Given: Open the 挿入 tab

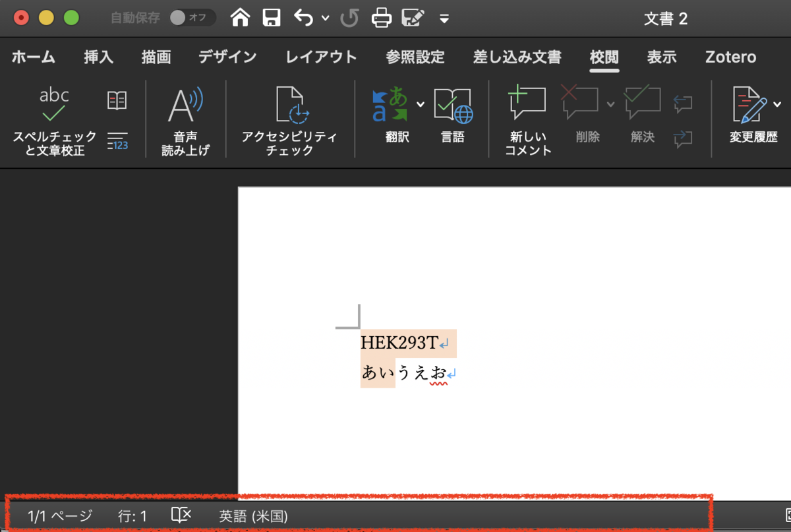Looking at the screenshot, I should (x=99, y=57).
